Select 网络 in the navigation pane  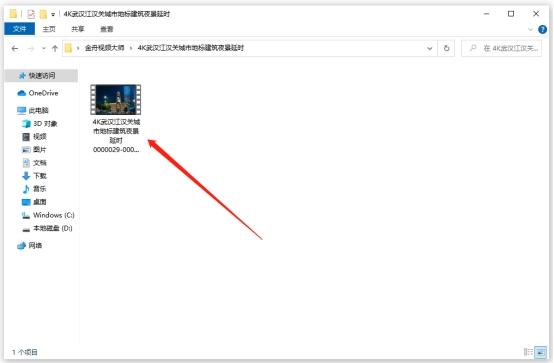pyautogui.click(x=30, y=245)
